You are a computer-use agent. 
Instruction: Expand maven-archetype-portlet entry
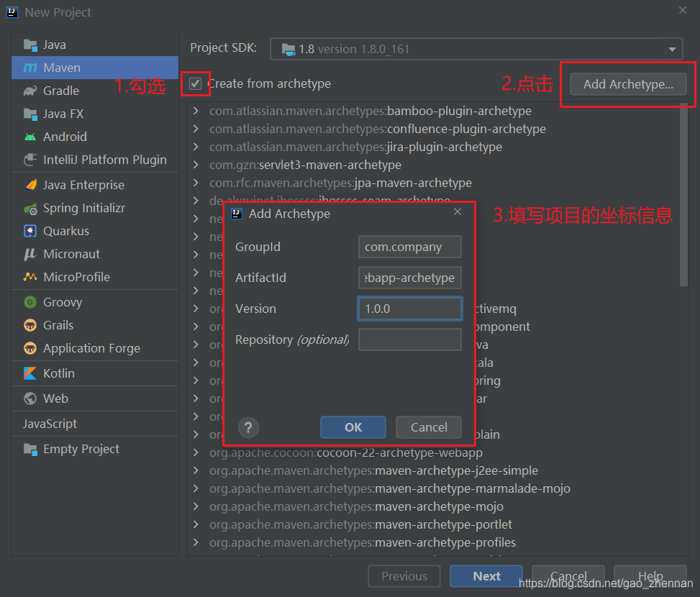pos(196,524)
